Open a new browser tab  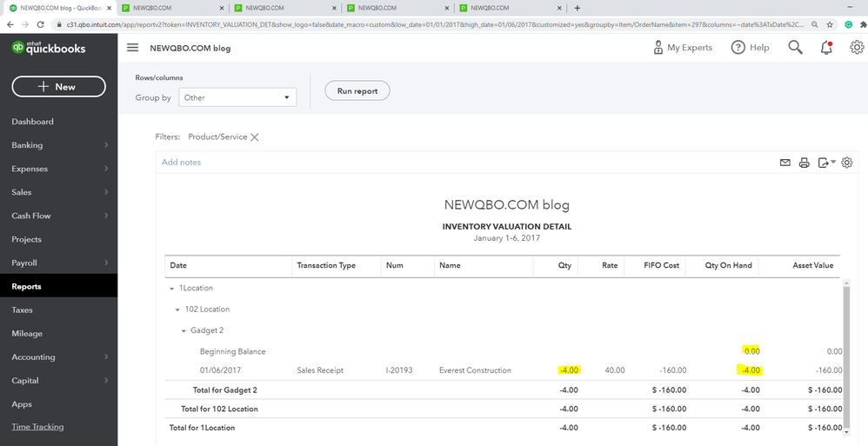tap(577, 8)
